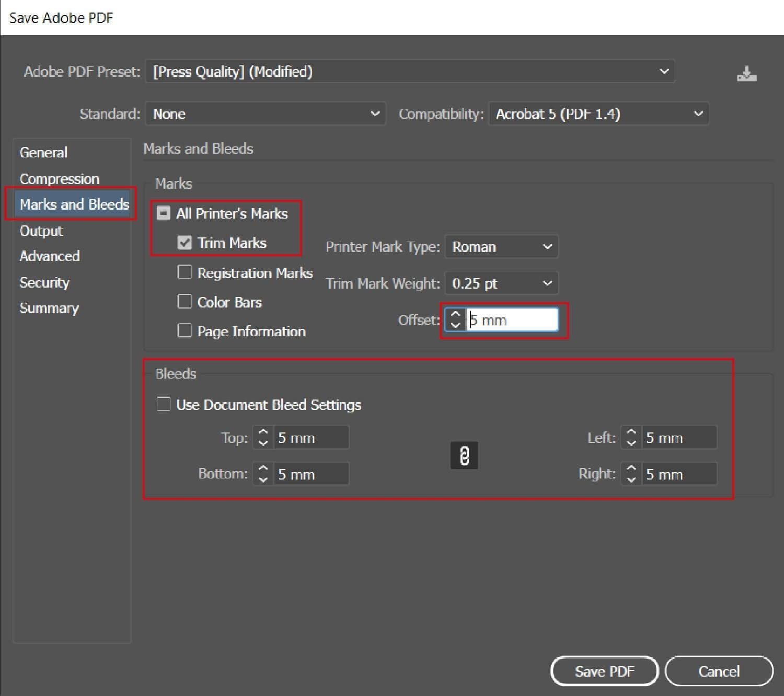Viewport: 784px width, 696px height.
Task: Click the Right bleed value field
Action: [679, 474]
